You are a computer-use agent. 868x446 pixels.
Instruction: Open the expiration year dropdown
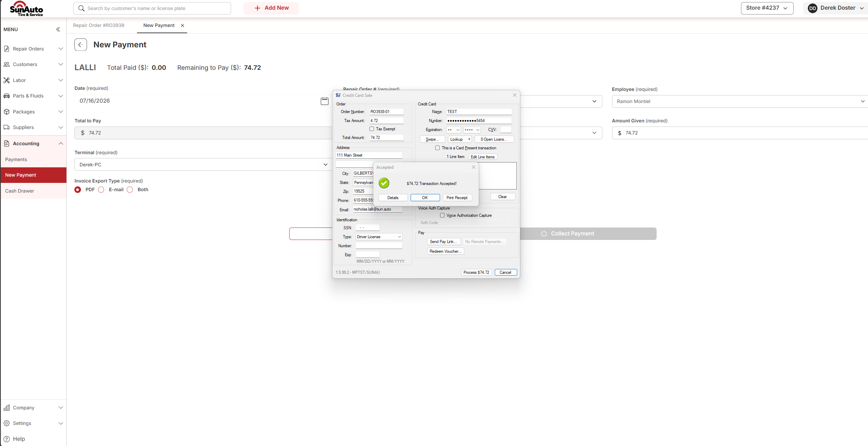(472, 130)
